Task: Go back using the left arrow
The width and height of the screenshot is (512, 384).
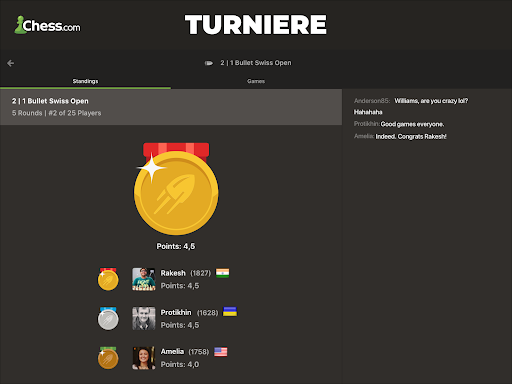Action: point(10,63)
